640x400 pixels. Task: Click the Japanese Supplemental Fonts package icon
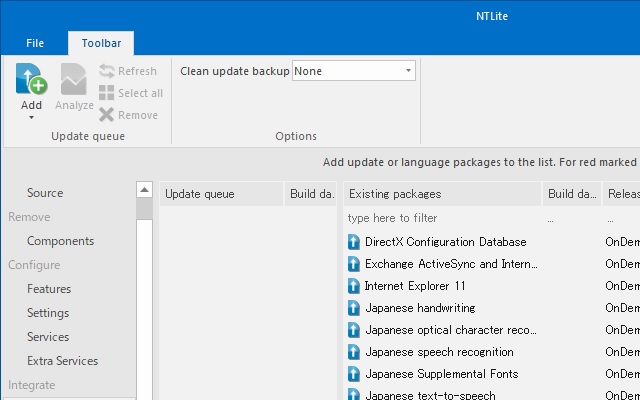point(353,374)
